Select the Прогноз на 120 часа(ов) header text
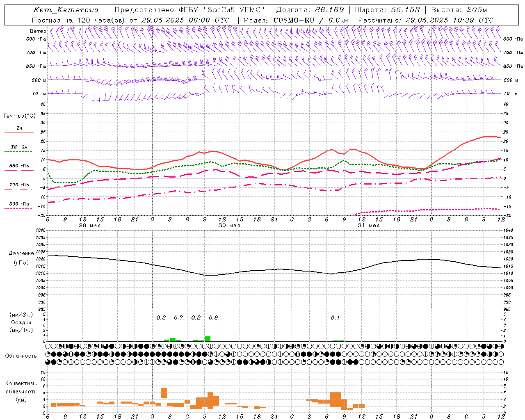Viewport: 525px width, 420px height. coord(79,20)
